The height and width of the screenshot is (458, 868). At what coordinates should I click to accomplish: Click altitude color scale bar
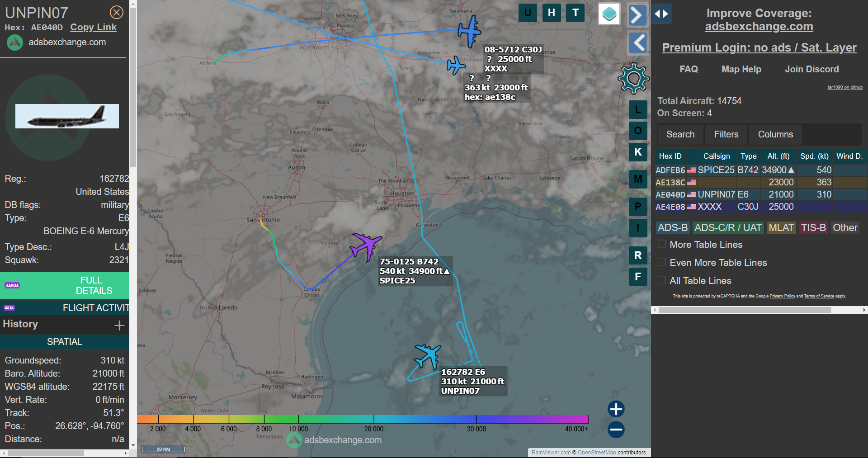point(363,419)
